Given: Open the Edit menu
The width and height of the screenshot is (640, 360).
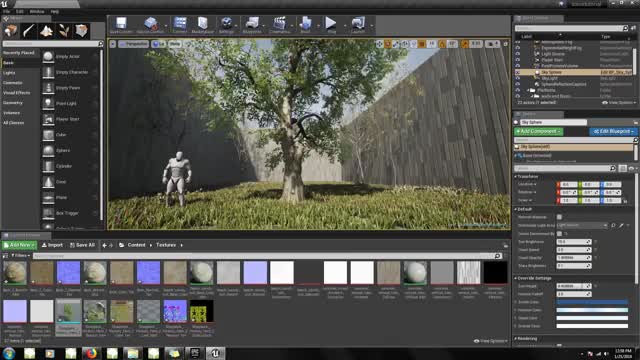Looking at the screenshot, I should pyautogui.click(x=20, y=11).
